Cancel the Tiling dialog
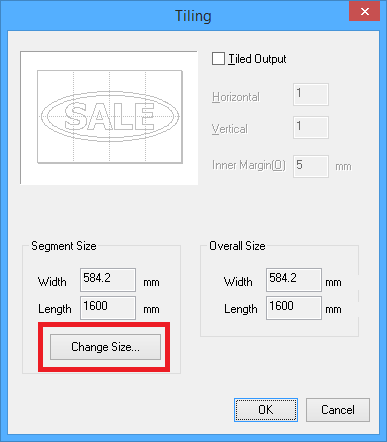The height and width of the screenshot is (442, 387). click(338, 410)
